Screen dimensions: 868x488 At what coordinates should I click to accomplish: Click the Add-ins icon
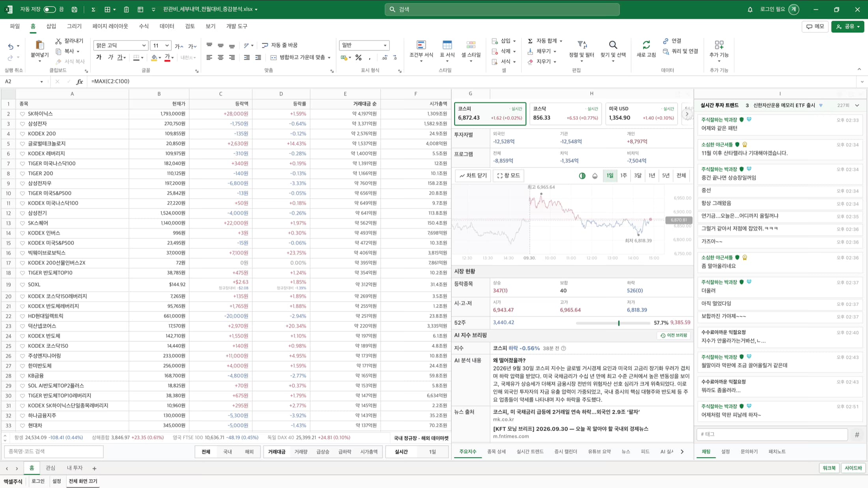pyautogui.click(x=719, y=45)
